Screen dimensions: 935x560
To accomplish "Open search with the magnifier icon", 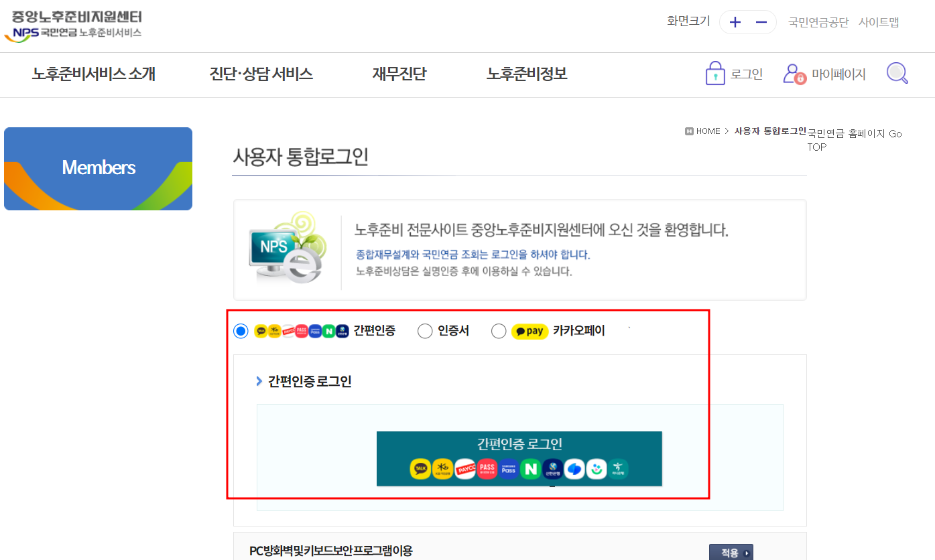I will point(897,73).
